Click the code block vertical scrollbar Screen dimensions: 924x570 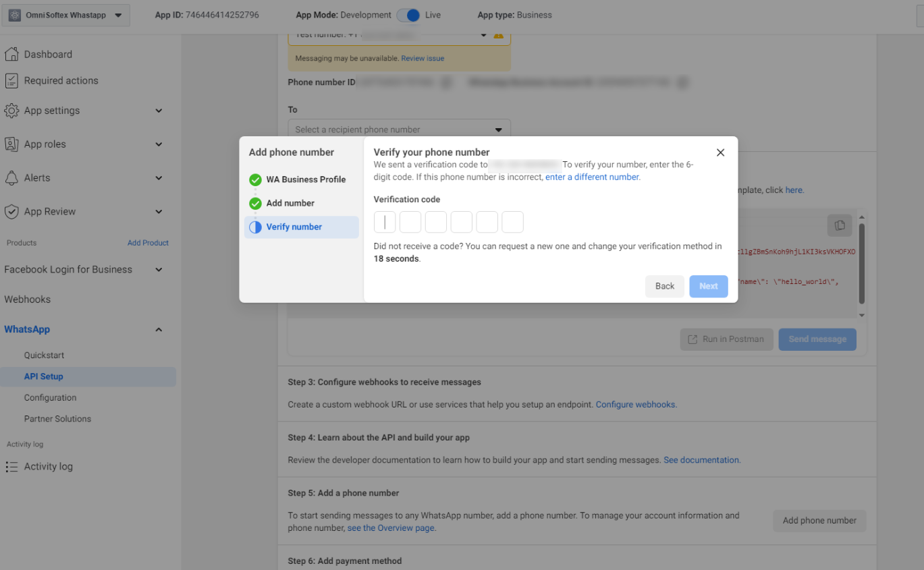pos(861,263)
